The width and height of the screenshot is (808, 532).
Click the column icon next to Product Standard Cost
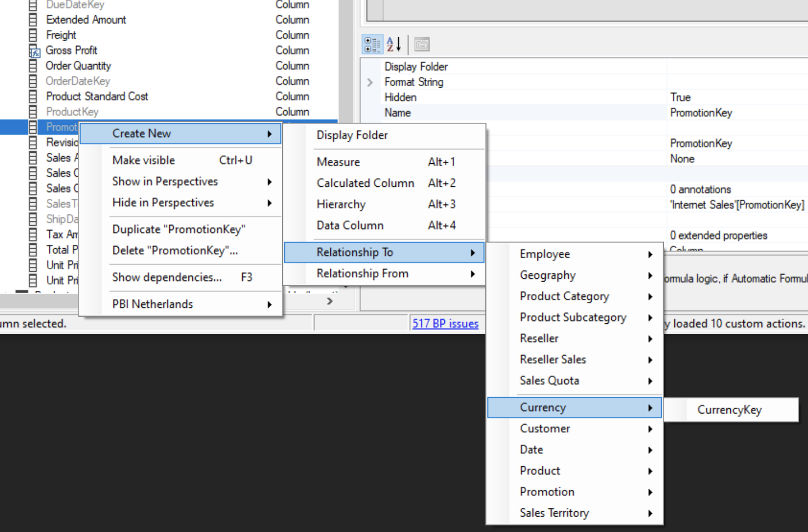(33, 96)
